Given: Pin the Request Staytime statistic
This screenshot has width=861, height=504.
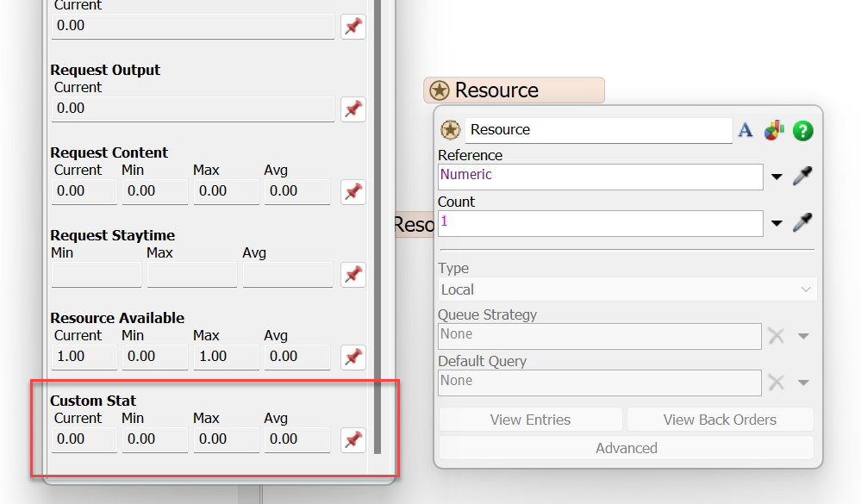Looking at the screenshot, I should [353, 275].
